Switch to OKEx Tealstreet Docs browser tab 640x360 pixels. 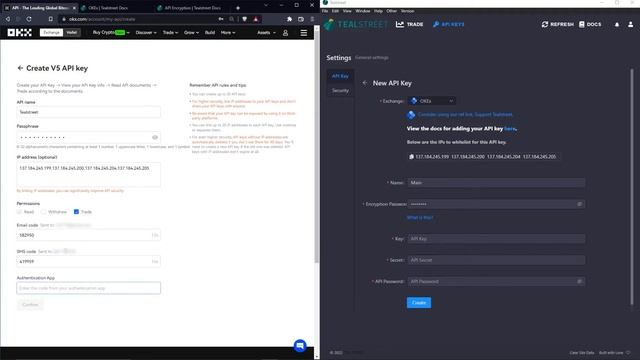(113, 8)
